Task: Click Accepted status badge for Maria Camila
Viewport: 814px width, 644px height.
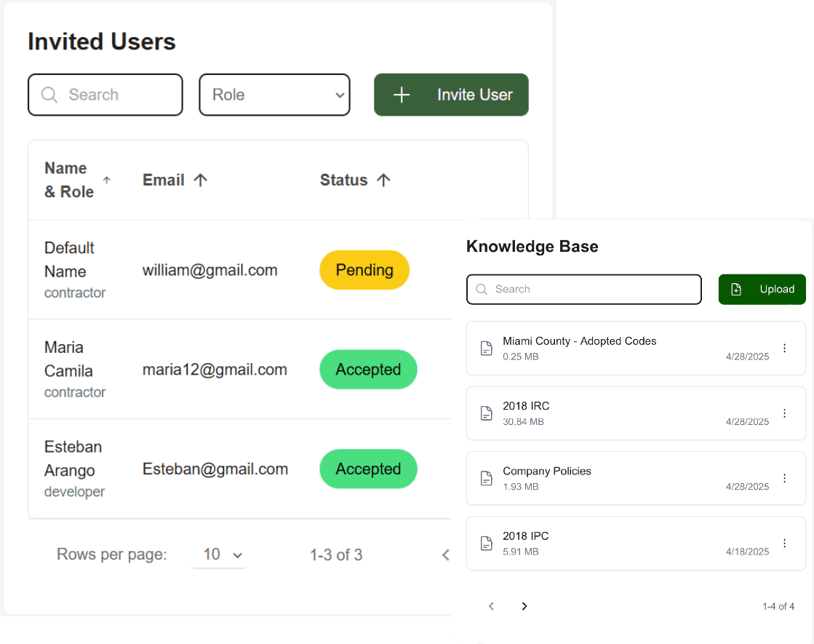Action: (368, 370)
